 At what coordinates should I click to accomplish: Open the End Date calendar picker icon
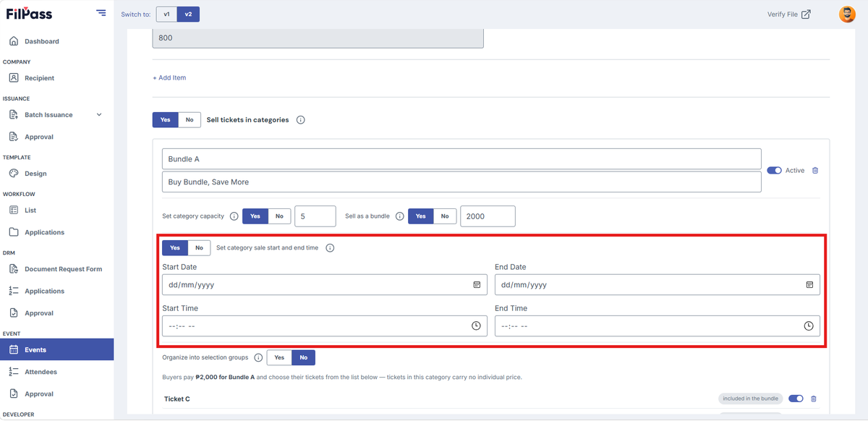click(809, 285)
